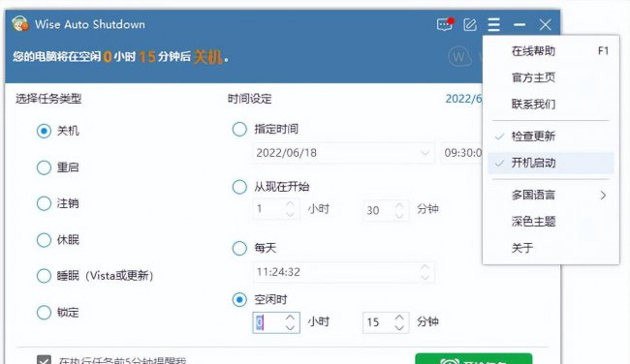Choose the 每天 daily option
Viewport: 630px width, 364px height.
pyautogui.click(x=239, y=248)
